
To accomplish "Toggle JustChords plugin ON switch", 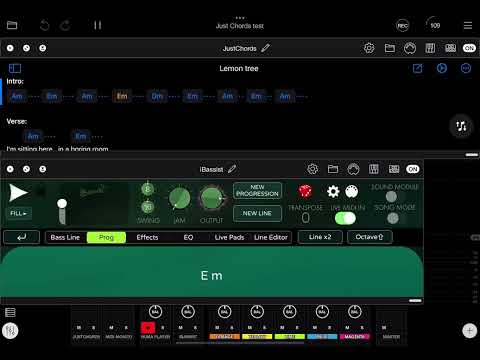I will 469,48.
